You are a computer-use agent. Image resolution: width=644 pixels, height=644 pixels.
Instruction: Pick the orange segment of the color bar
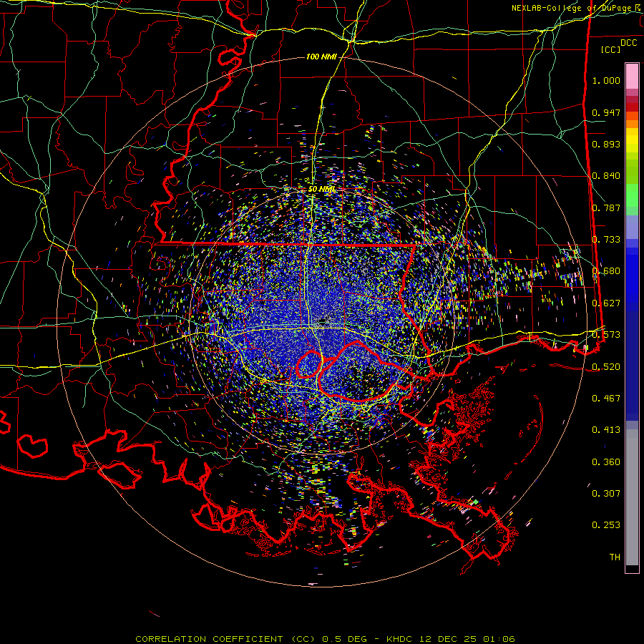pyautogui.click(x=632, y=124)
